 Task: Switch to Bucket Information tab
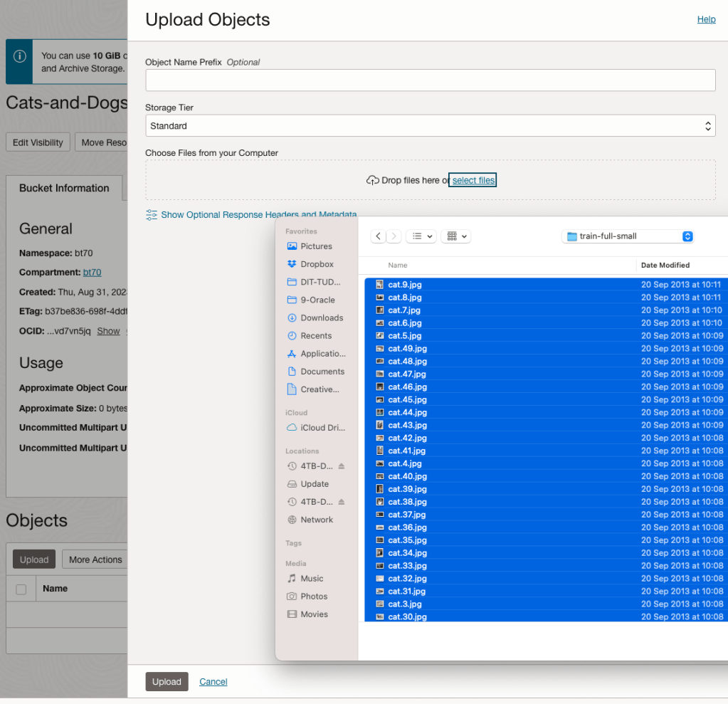[64, 188]
